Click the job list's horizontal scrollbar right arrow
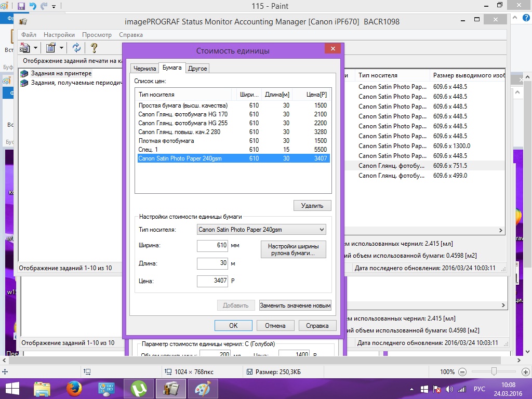 click(501, 230)
